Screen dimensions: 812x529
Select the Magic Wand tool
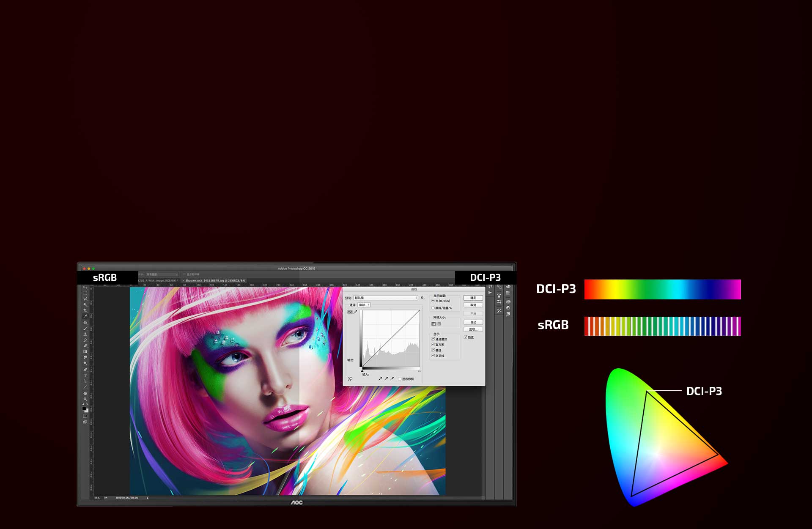tap(85, 304)
